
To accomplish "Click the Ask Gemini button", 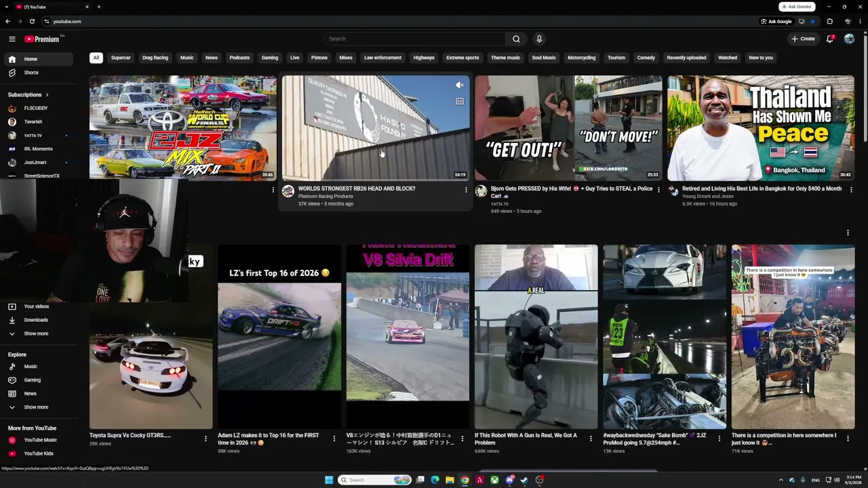I will click(797, 7).
